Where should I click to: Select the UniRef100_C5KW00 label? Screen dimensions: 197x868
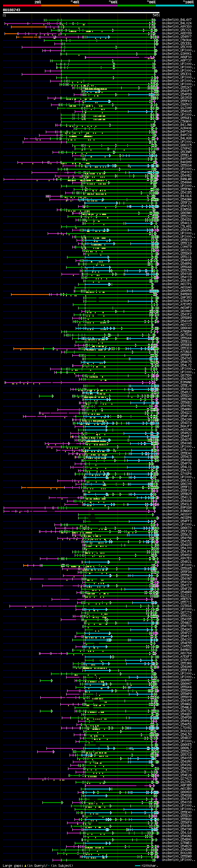coord(177,121)
